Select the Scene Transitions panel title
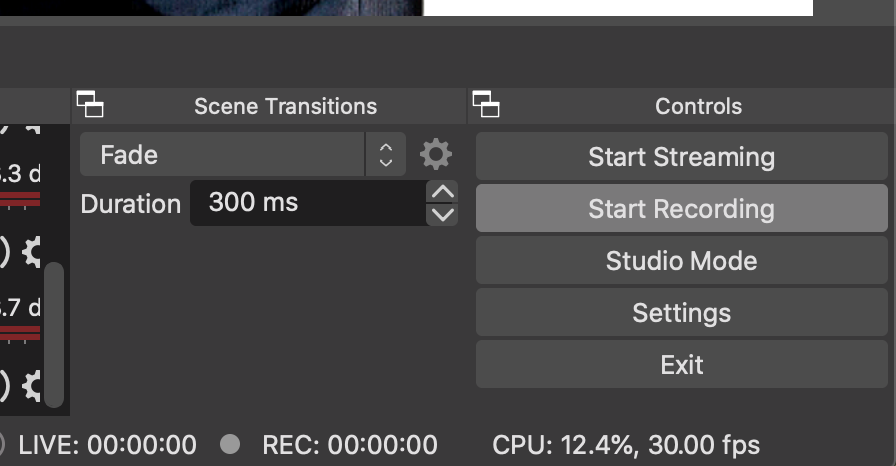Image resolution: width=896 pixels, height=466 pixels. 285,106
